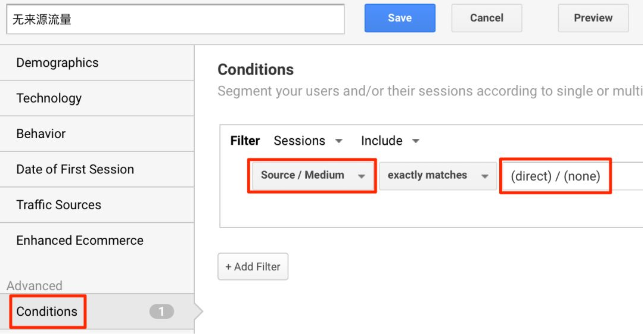The image size is (644, 336).
Task: Click the (direct) / (none) value field
Action: (555, 176)
